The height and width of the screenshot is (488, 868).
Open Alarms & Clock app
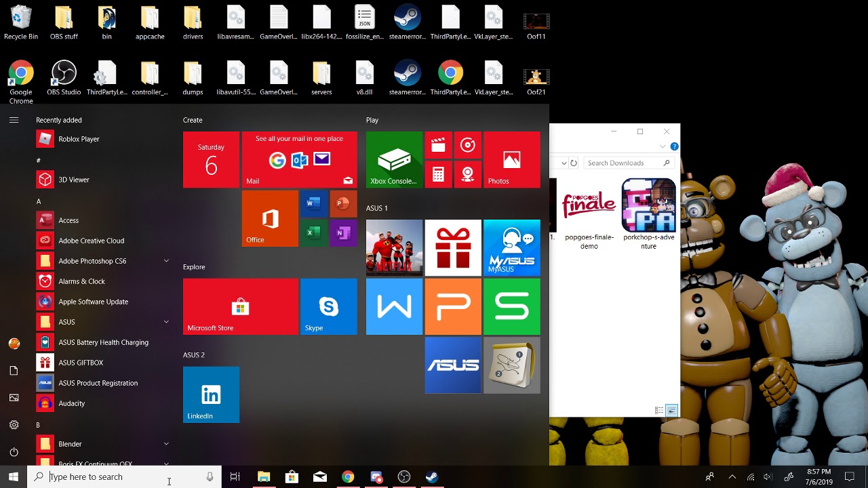(x=102, y=281)
